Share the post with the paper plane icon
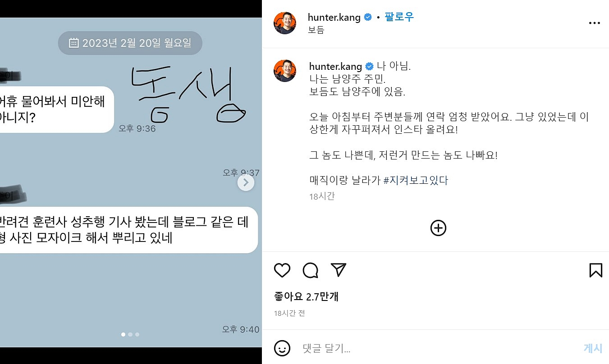Screen dimensions: 609x364 pyautogui.click(x=339, y=270)
